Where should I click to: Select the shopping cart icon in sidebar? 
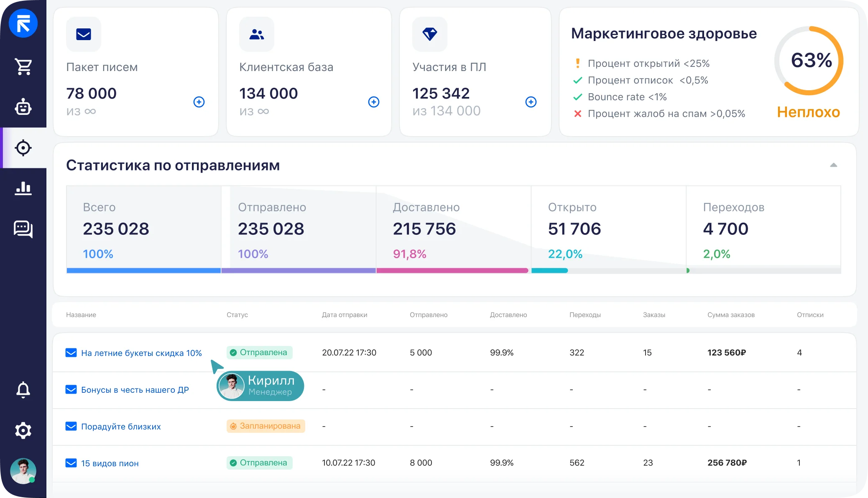(23, 66)
